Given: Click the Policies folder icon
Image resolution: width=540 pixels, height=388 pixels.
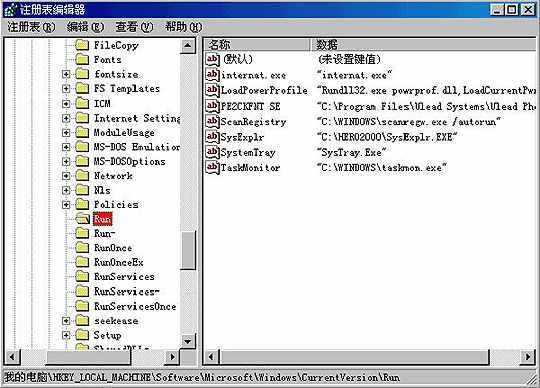Looking at the screenshot, I should tap(82, 205).
